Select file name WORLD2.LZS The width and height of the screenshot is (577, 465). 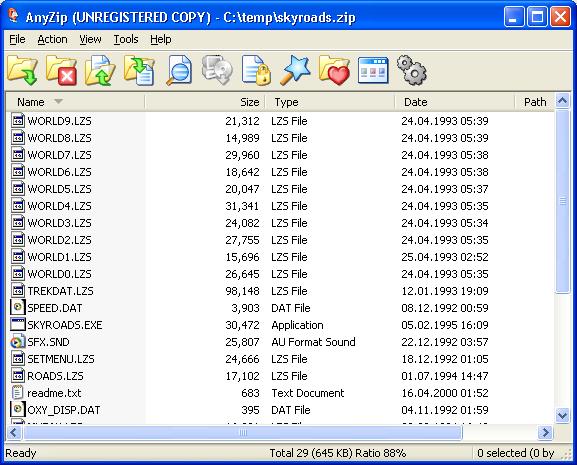click(x=60, y=240)
